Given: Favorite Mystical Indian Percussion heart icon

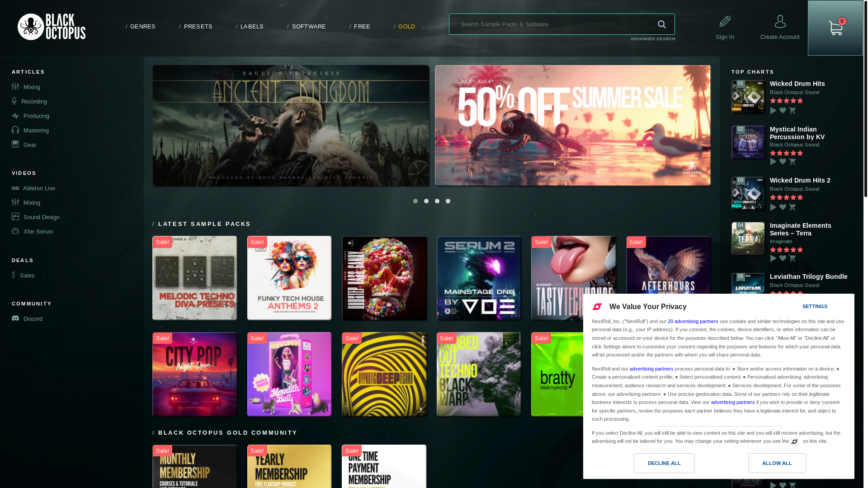Looking at the screenshot, I should pyautogui.click(x=783, y=162).
